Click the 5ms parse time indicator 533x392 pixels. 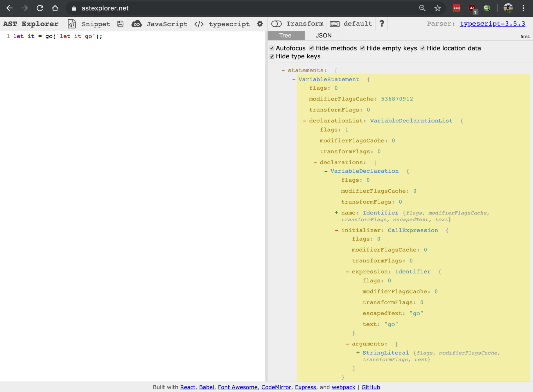coord(525,37)
